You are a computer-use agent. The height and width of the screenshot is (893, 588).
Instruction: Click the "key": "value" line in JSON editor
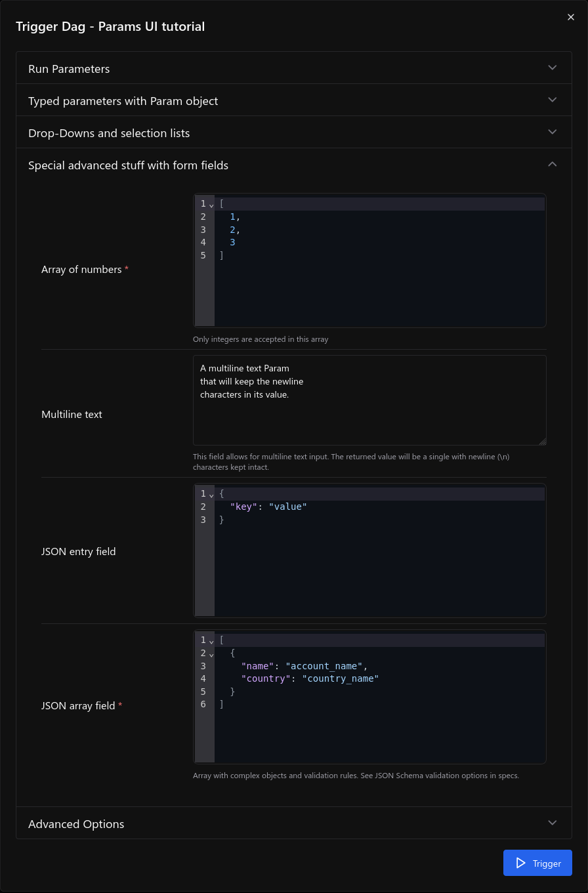[x=268, y=507]
